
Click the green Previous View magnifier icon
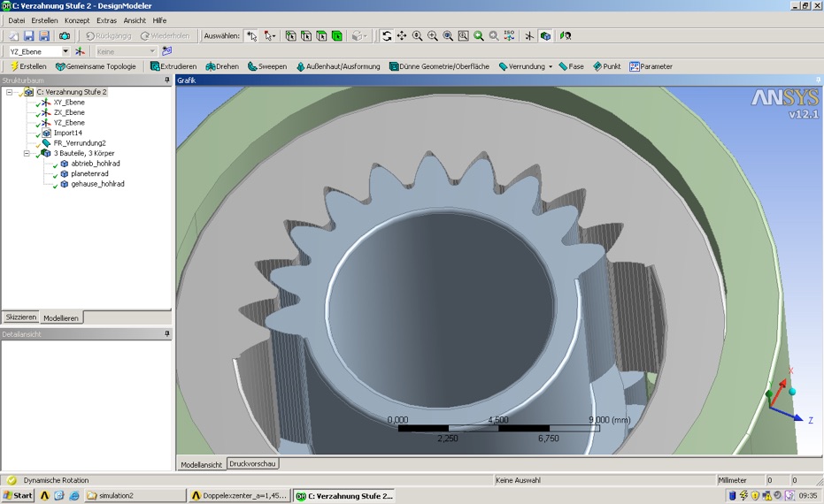(x=479, y=35)
